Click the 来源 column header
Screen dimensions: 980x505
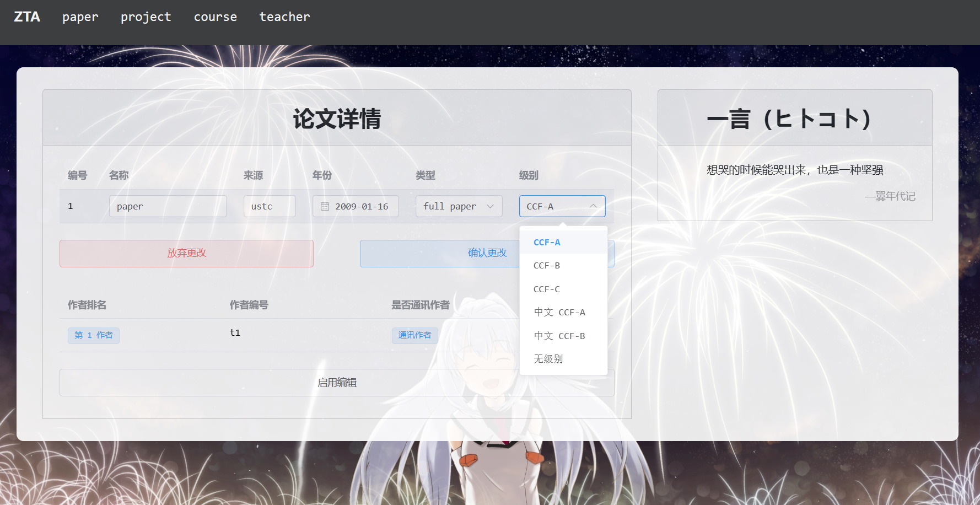[x=254, y=175]
